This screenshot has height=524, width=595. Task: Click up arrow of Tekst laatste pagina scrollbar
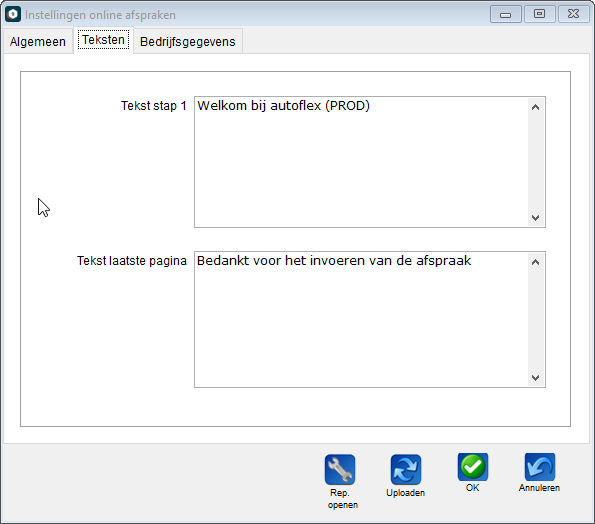click(x=535, y=262)
